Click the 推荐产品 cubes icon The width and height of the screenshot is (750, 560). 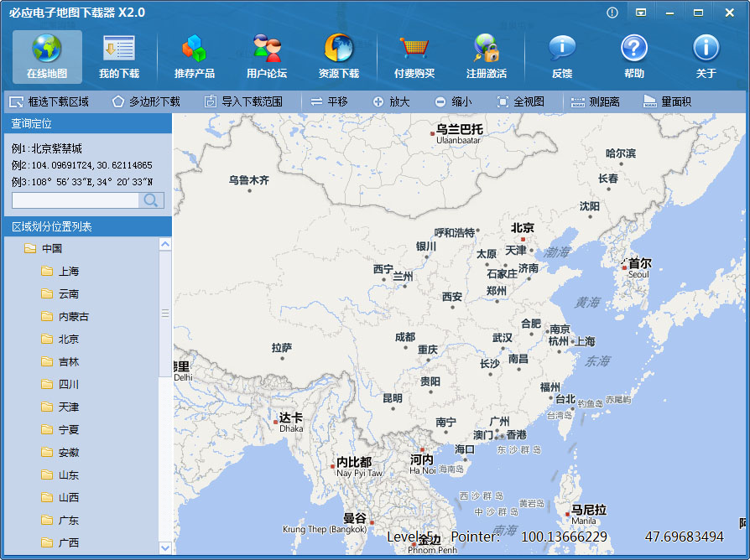(194, 56)
